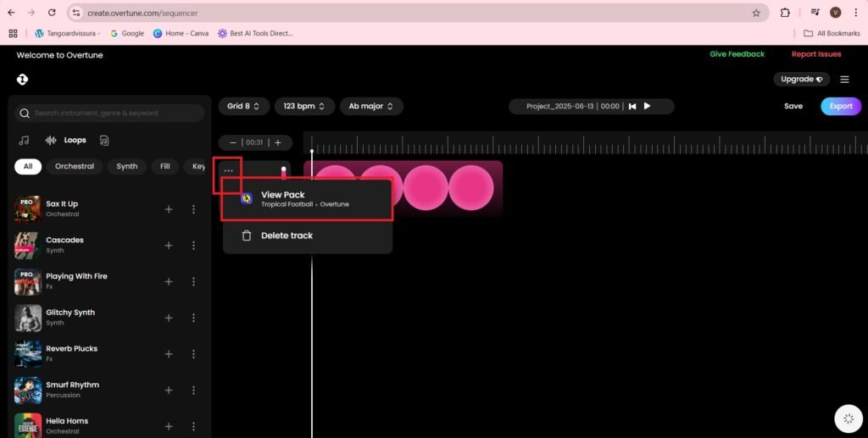Screen dimensions: 868x438
Task: Open Glitchy Synth thumbnail
Action: [x=28, y=318]
